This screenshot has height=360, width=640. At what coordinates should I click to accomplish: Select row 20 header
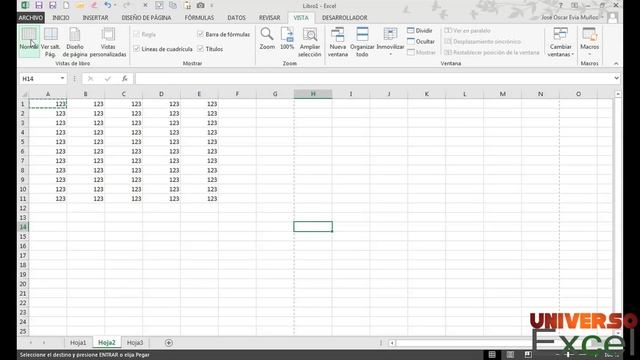tap(23, 284)
